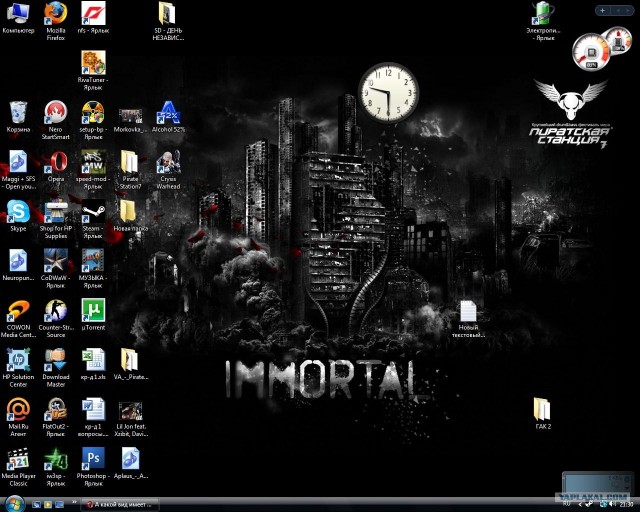The image size is (640, 512).
Task: Open the Компьютер desktop icon
Action: (18, 18)
